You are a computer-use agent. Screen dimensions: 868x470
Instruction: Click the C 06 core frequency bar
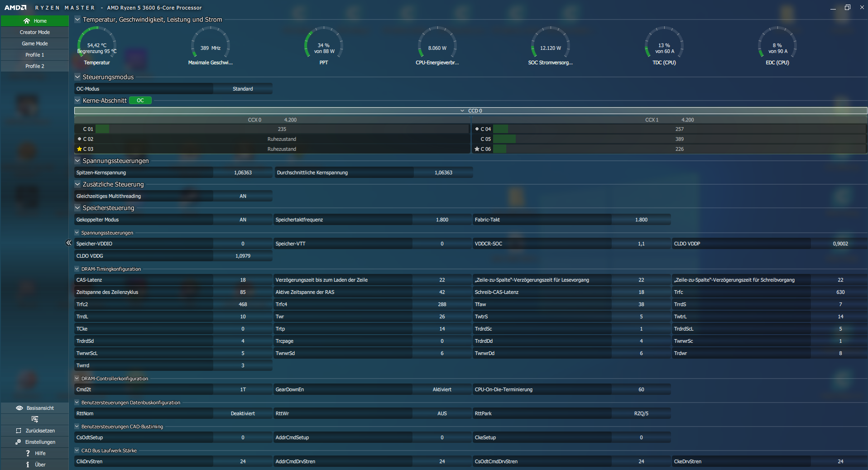click(680, 149)
